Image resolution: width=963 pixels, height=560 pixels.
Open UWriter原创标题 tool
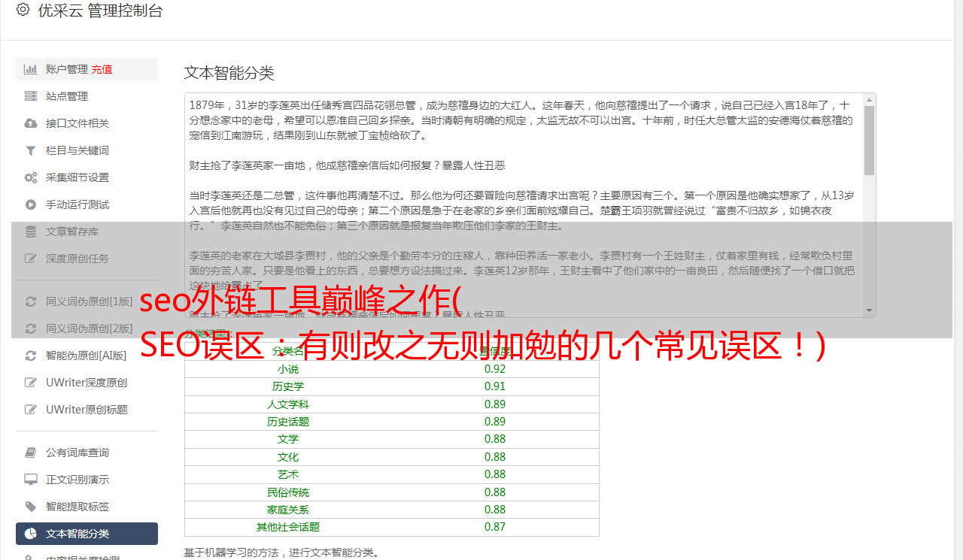tap(87, 410)
